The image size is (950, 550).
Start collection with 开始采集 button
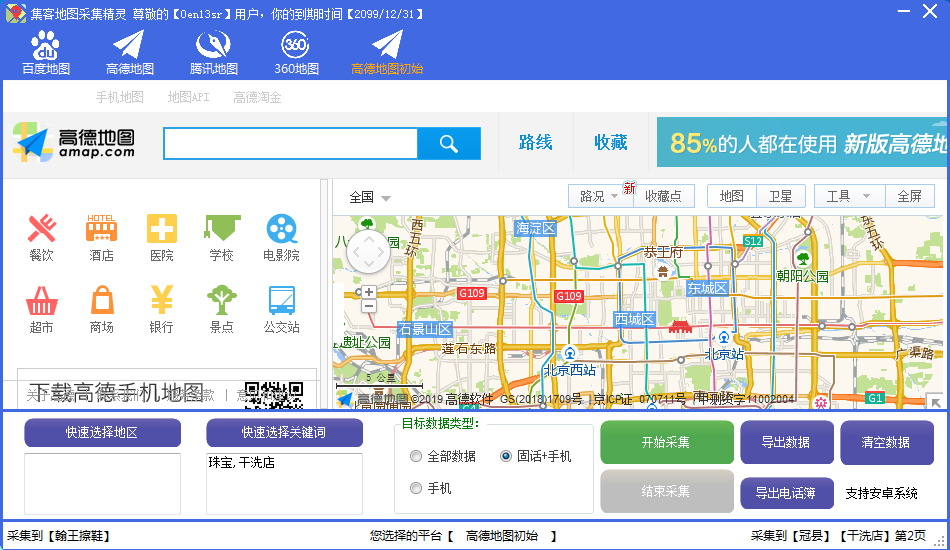[667, 442]
